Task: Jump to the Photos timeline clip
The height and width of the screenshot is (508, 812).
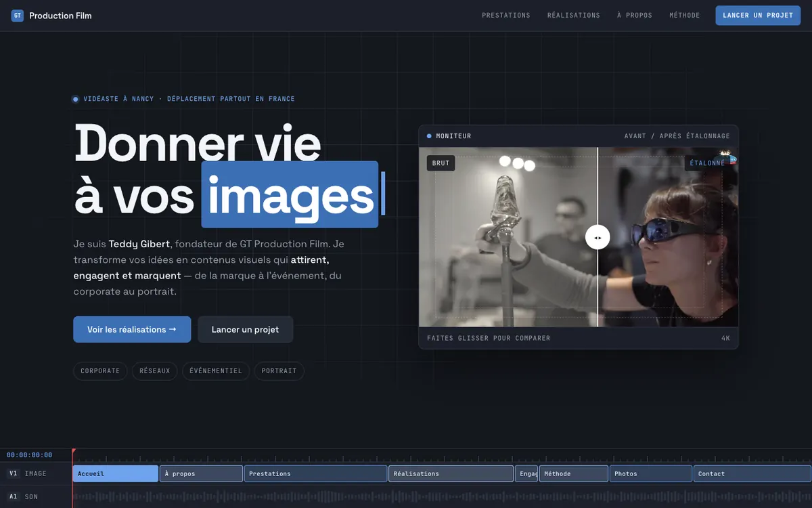Action: click(650, 473)
